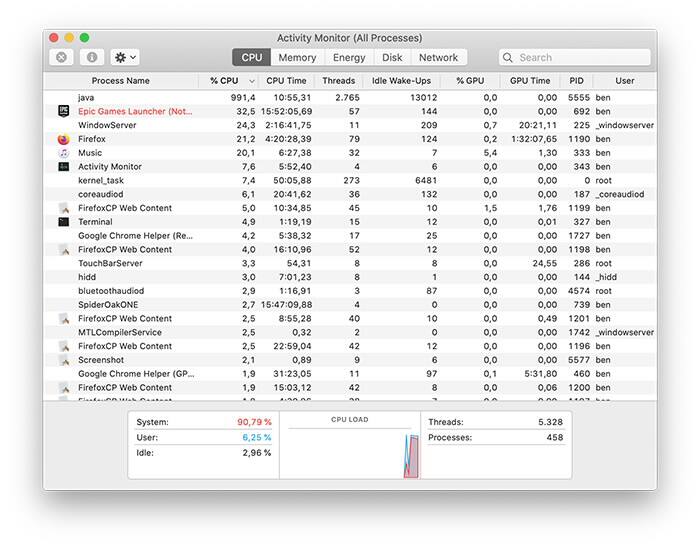Click java idle wake-ups 13012
The height and width of the screenshot is (547, 700).
[x=423, y=97]
